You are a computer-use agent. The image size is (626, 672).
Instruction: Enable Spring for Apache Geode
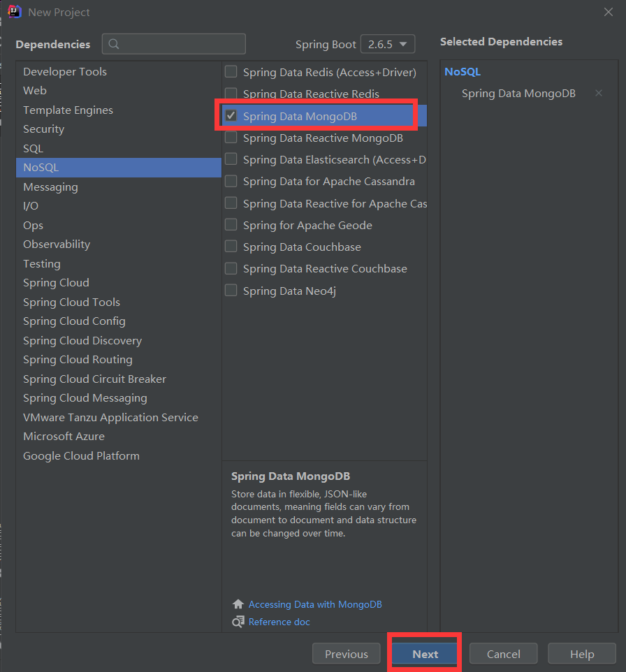[231, 224]
